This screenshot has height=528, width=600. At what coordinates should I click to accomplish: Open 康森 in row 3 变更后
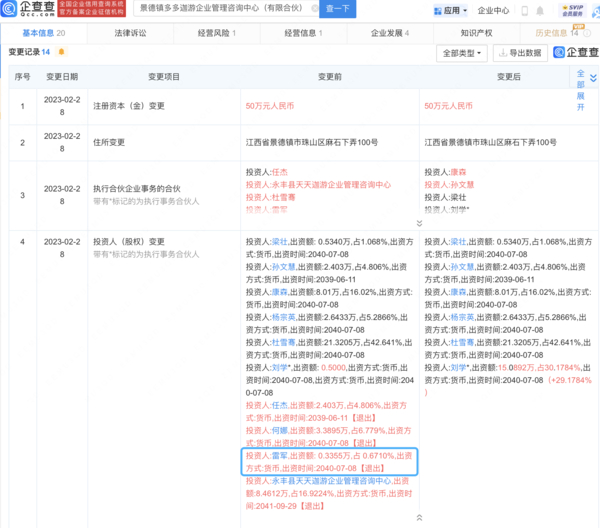458,172
